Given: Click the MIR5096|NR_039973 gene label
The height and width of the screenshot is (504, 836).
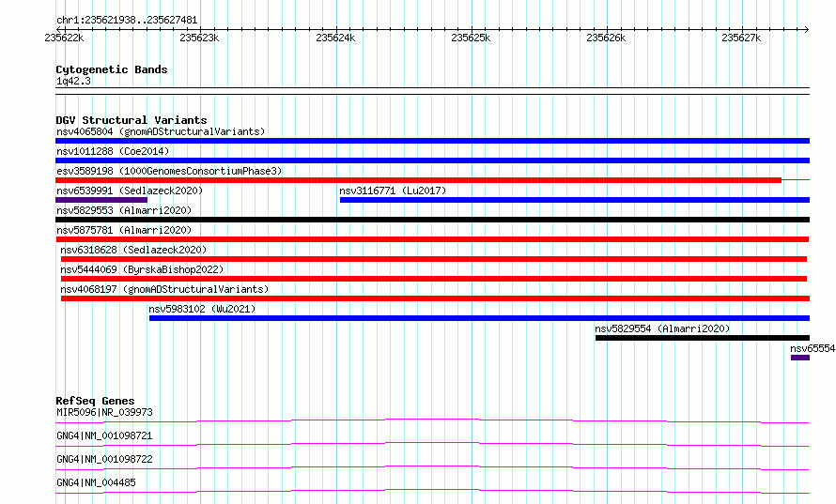Looking at the screenshot, I should pos(104,412).
